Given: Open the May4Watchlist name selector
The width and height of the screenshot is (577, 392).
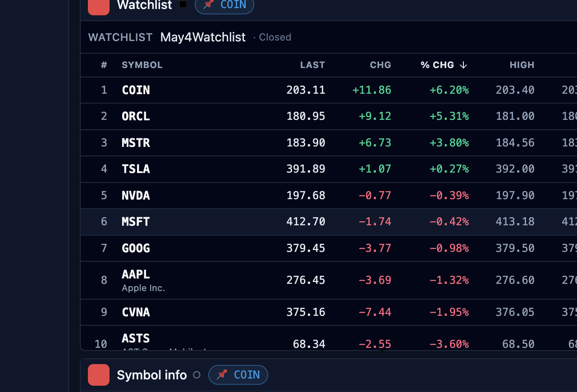Looking at the screenshot, I should pyautogui.click(x=203, y=37).
